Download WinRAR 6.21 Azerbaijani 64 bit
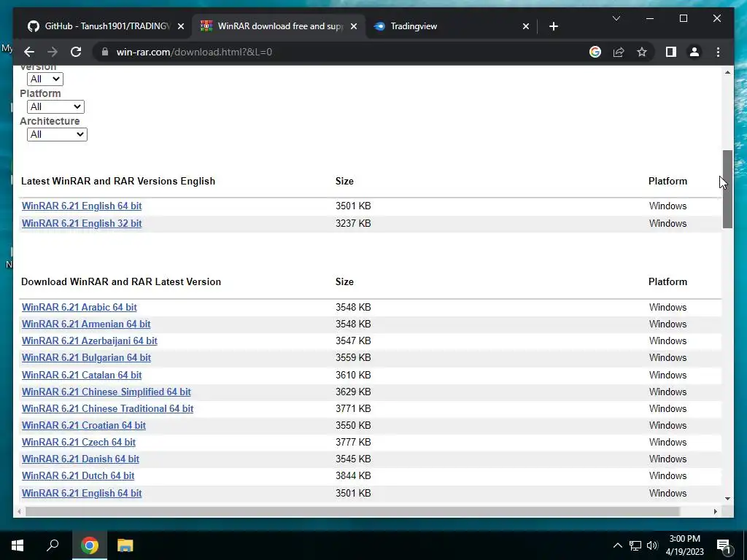The width and height of the screenshot is (747, 560). coord(89,341)
